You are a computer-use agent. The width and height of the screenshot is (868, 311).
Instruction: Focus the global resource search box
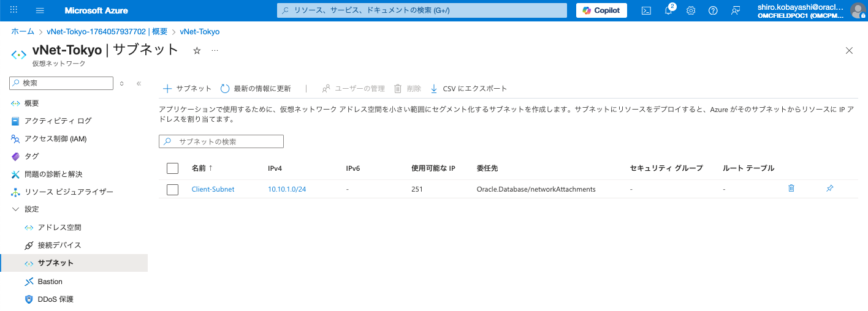coord(422,10)
